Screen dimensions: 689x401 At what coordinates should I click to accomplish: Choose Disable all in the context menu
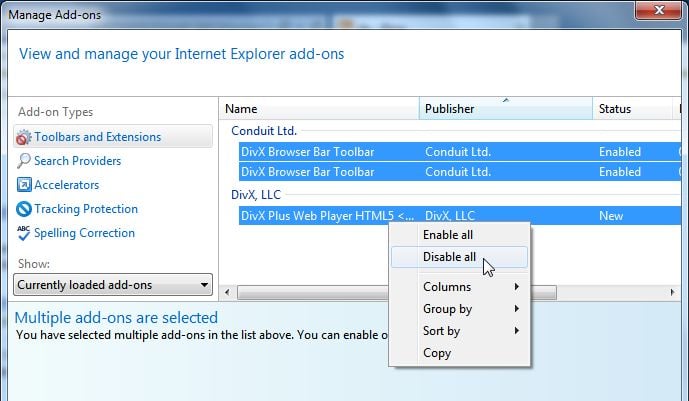coord(459,257)
